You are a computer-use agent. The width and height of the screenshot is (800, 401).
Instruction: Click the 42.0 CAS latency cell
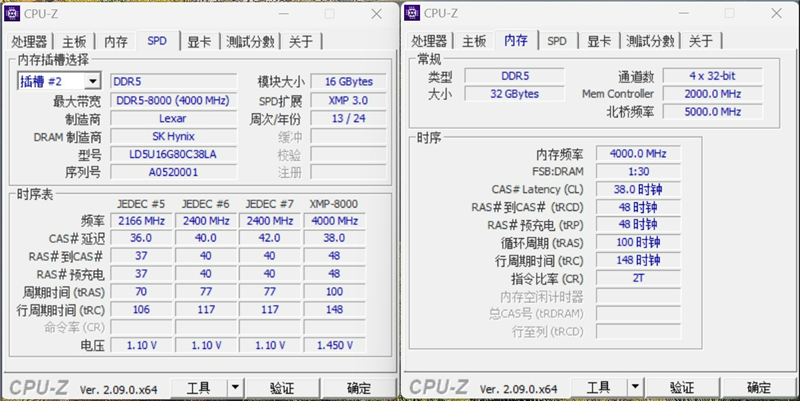[x=270, y=238]
